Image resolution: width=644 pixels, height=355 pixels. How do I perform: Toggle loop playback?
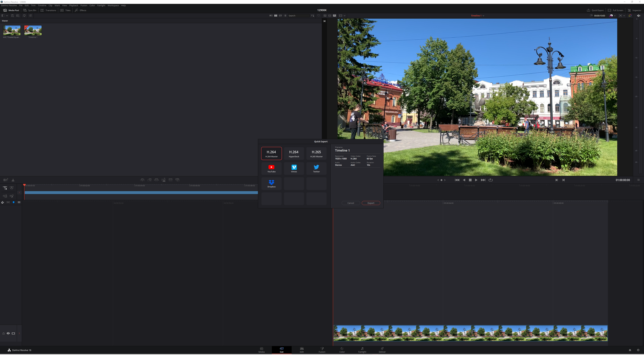(x=491, y=180)
